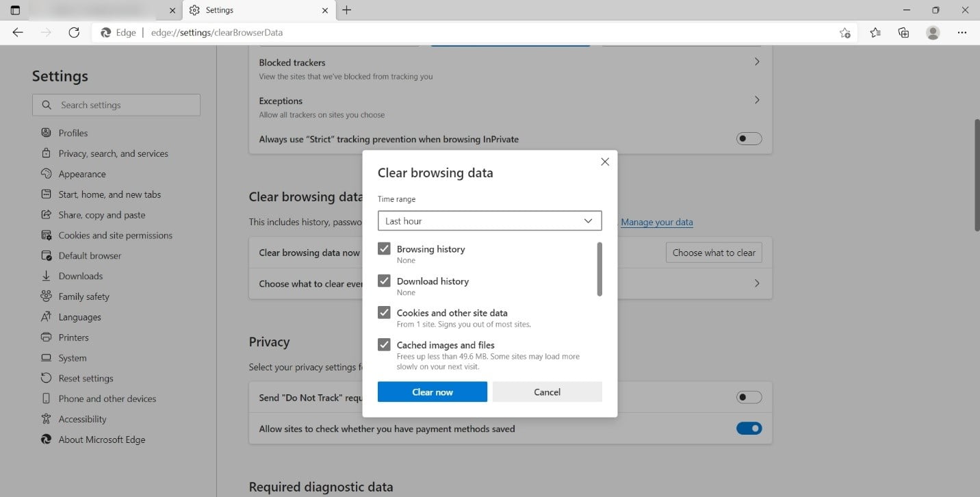Open the Downloads settings section
This screenshot has width=980, height=497.
point(80,276)
